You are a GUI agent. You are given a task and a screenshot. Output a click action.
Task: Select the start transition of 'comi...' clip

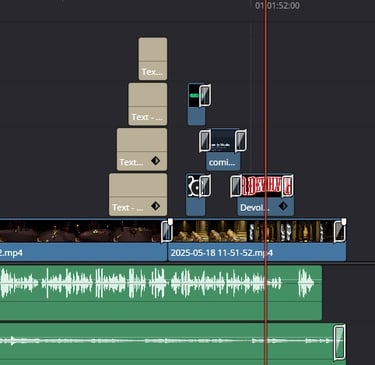tap(205, 141)
